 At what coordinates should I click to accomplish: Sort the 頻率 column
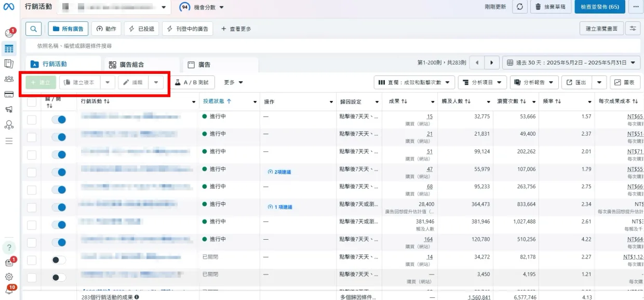point(558,101)
